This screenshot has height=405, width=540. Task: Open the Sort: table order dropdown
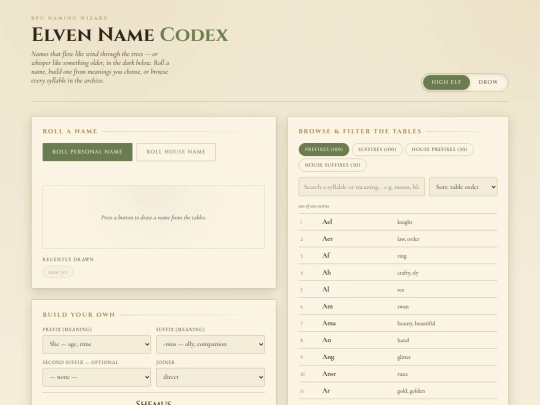coord(463,187)
